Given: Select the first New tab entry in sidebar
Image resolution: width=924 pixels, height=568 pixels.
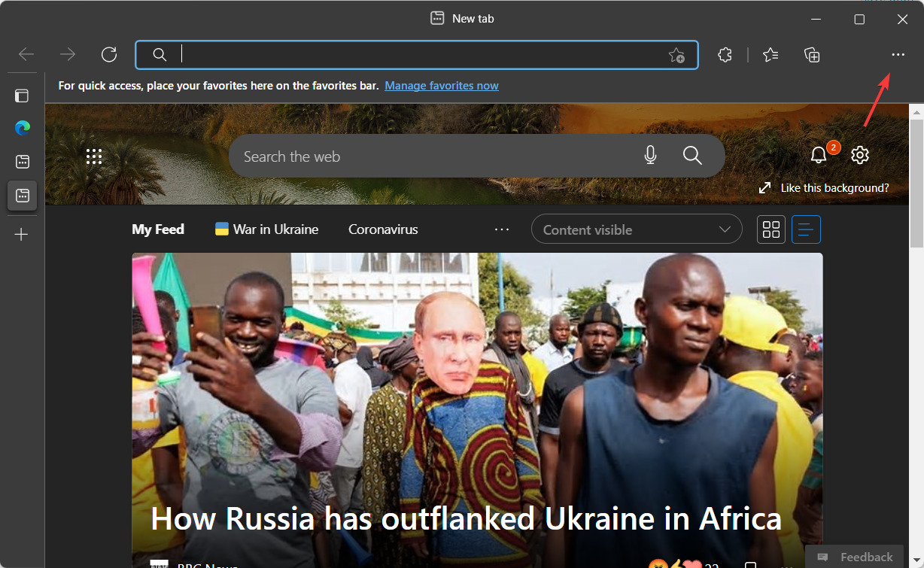Looking at the screenshot, I should (23, 162).
